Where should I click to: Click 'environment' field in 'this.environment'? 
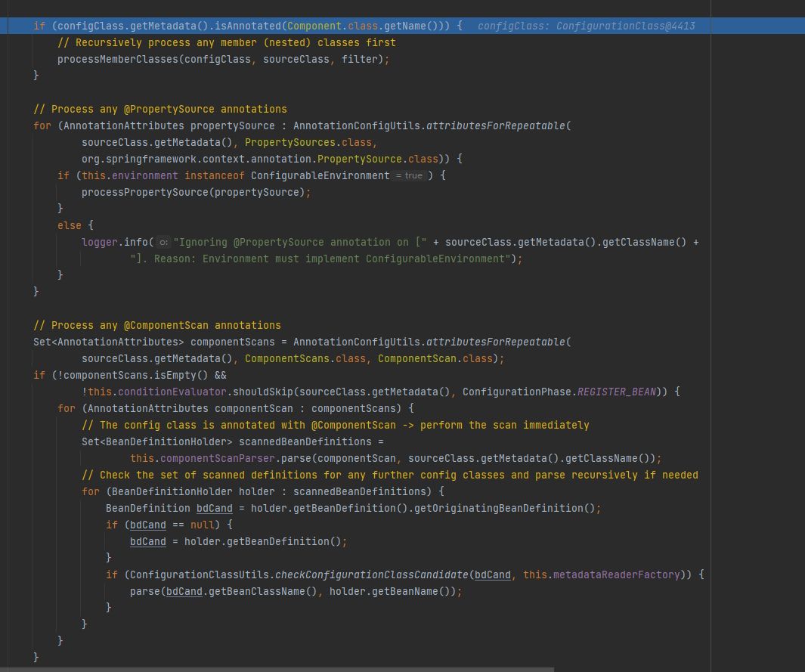[145, 175]
